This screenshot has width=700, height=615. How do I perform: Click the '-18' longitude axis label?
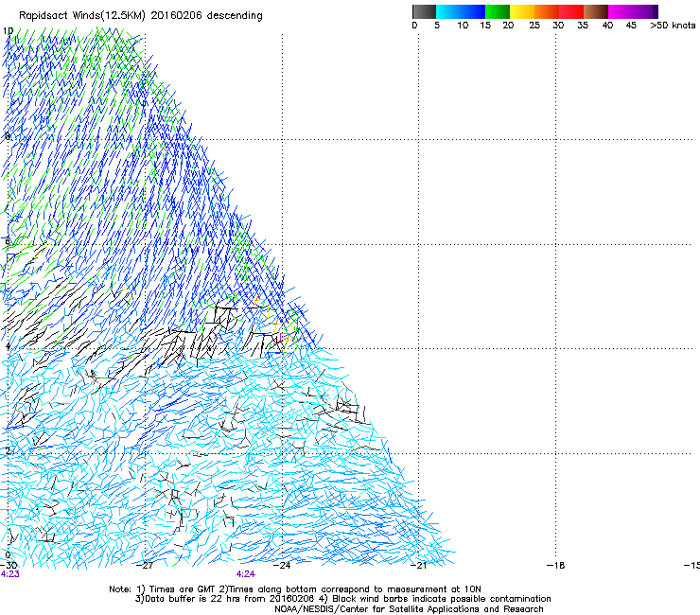pos(555,566)
